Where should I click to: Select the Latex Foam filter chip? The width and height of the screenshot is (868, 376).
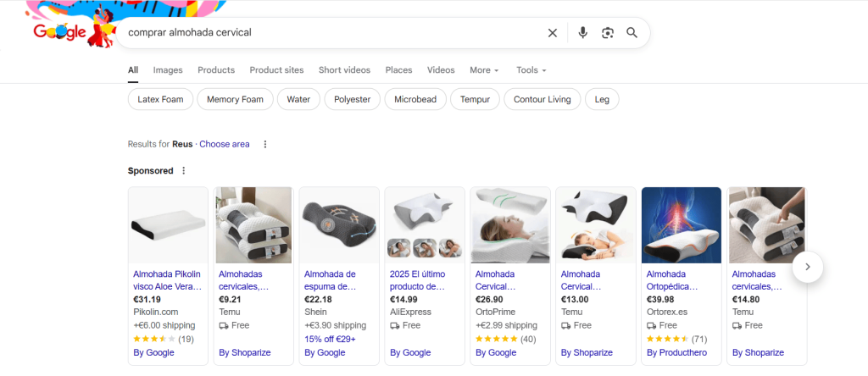(160, 99)
